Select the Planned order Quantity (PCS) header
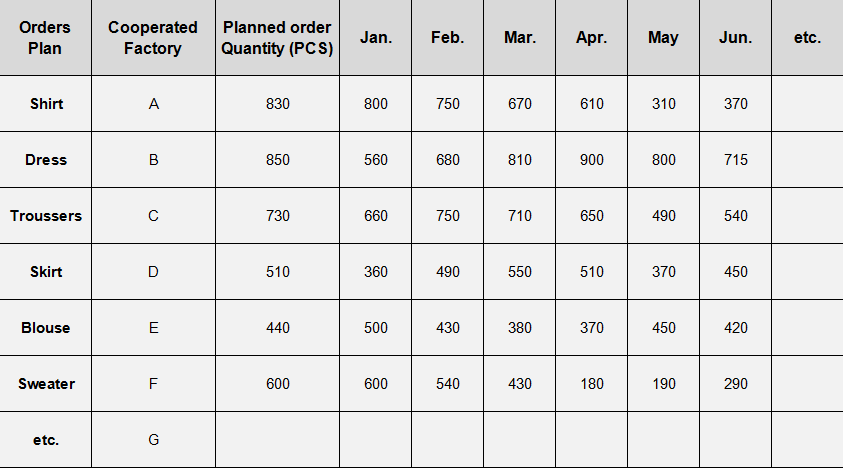Screen dimensions: 843x468 click(277, 38)
